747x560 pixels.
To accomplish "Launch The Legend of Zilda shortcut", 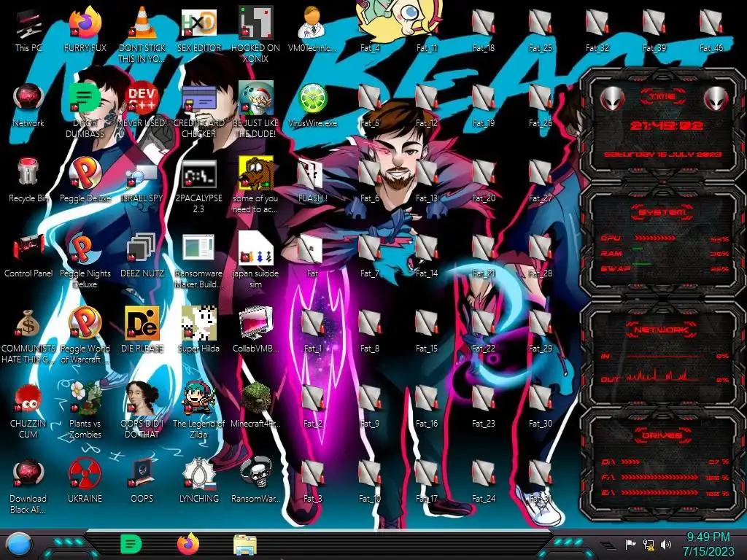I will (199, 411).
